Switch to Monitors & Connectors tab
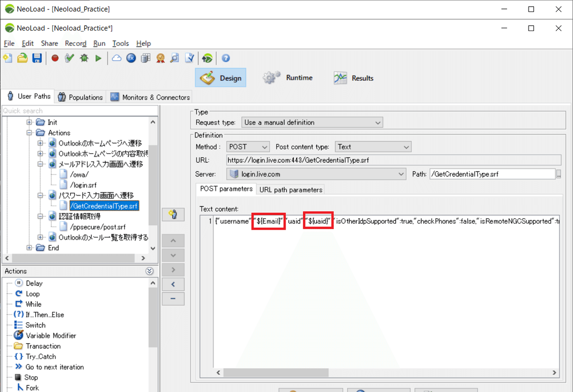This screenshot has height=392, width=573. point(150,97)
